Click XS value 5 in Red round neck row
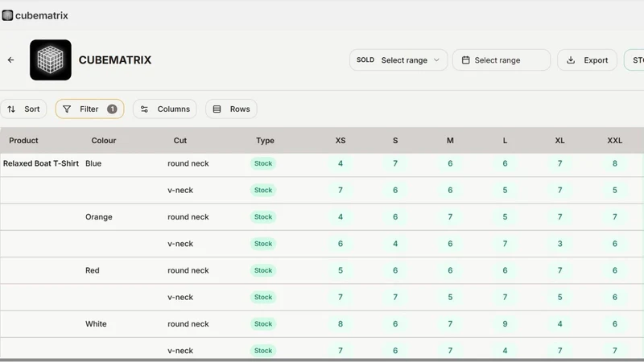Image resolution: width=644 pixels, height=362 pixels. click(x=341, y=270)
